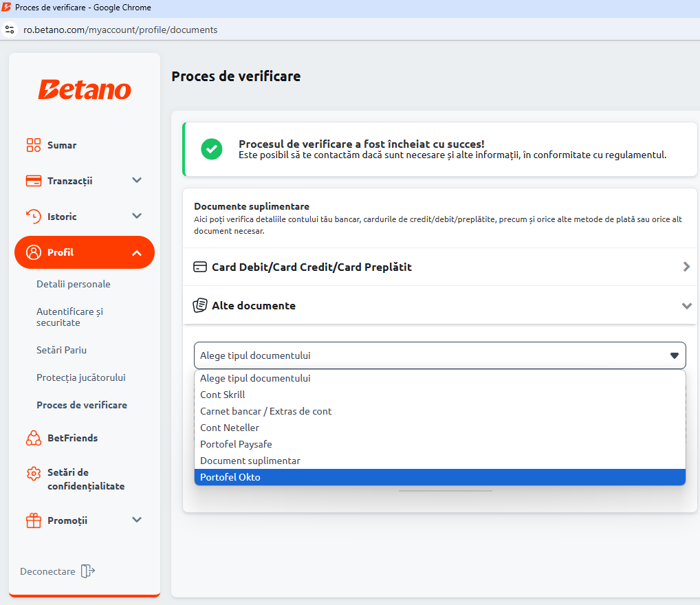Open Setări Pariu settings
The image size is (700, 605).
[62, 350]
